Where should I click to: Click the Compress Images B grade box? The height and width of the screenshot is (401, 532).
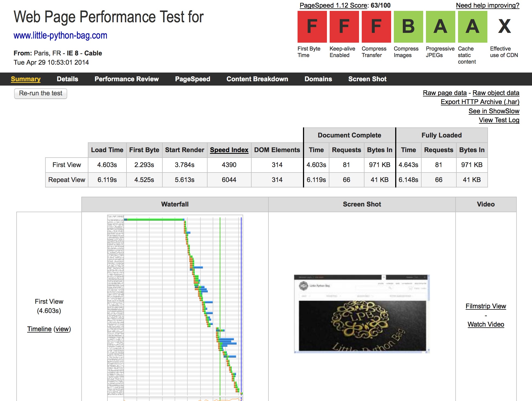click(x=408, y=27)
